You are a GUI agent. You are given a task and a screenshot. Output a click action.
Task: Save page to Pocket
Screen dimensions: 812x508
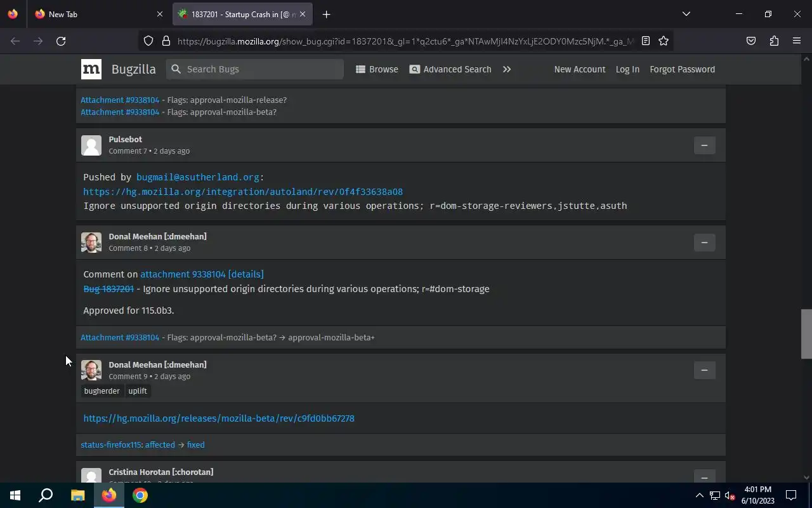pos(751,41)
